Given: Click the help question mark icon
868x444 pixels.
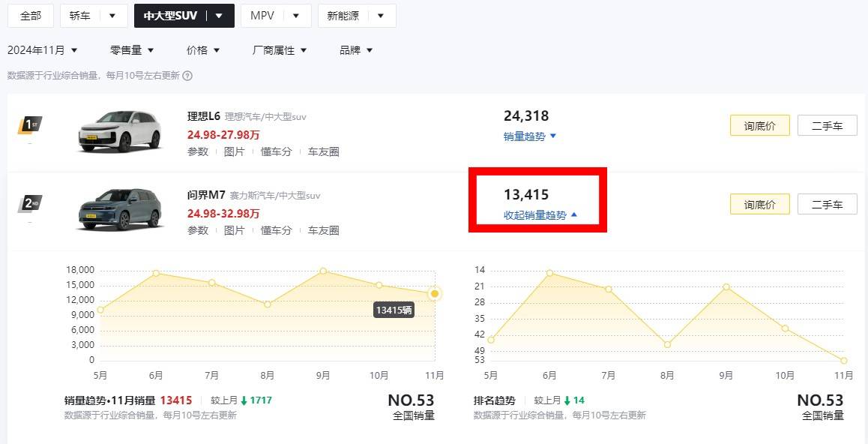Looking at the screenshot, I should pyautogui.click(x=187, y=76).
